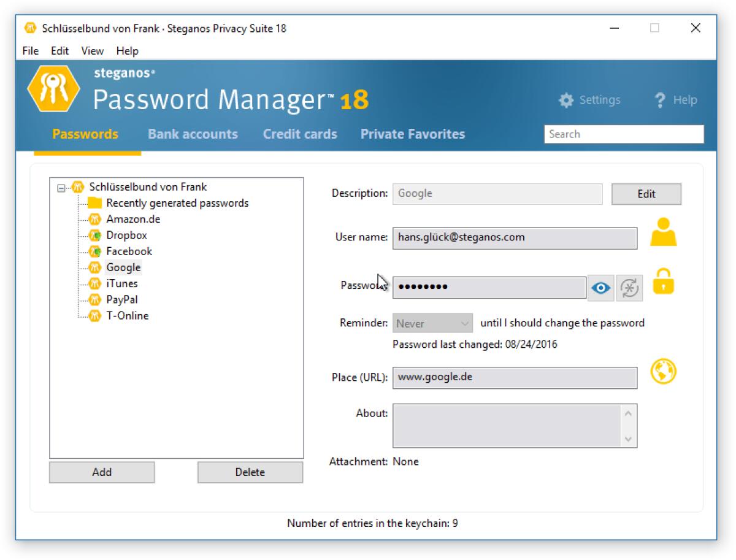The height and width of the screenshot is (560, 736).
Task: Open Settings via the gear icon
Action: tap(566, 99)
